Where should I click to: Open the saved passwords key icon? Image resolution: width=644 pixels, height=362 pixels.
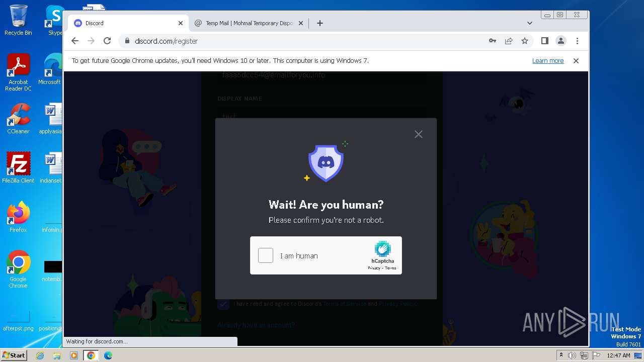click(493, 41)
